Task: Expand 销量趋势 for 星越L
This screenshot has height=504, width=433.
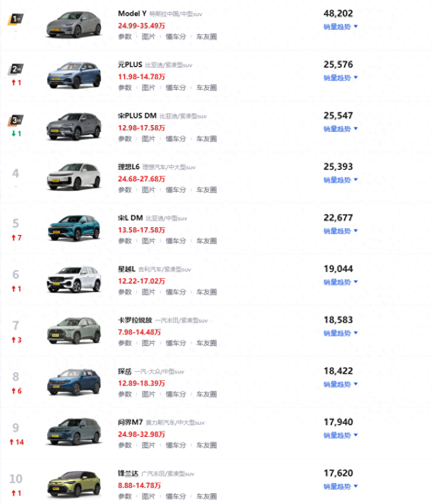Action: pos(340,282)
